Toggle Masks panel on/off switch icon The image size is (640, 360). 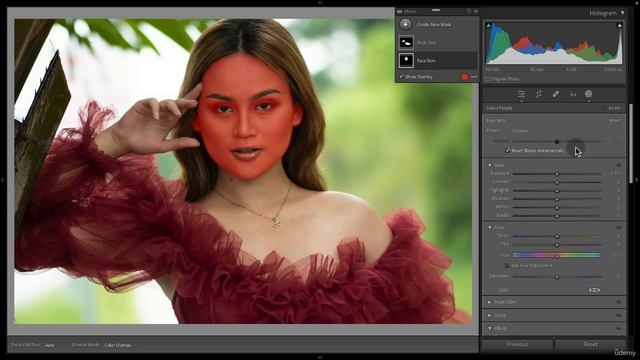pos(400,11)
